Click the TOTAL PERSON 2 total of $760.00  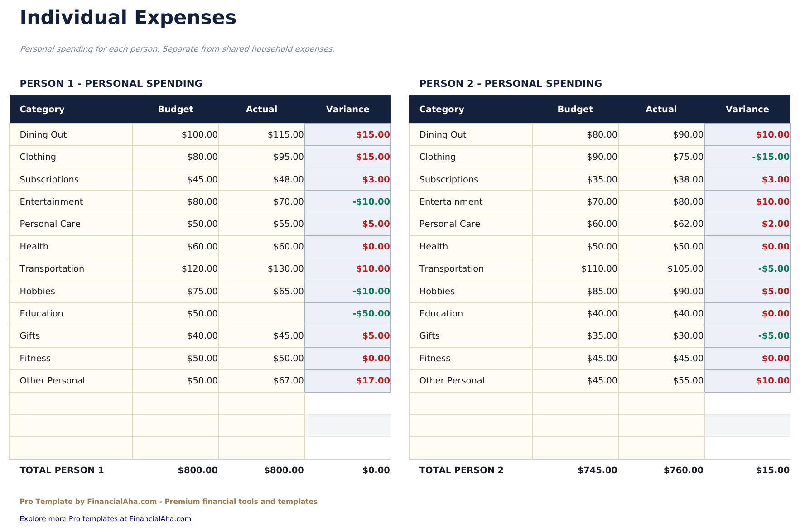pyautogui.click(x=683, y=470)
